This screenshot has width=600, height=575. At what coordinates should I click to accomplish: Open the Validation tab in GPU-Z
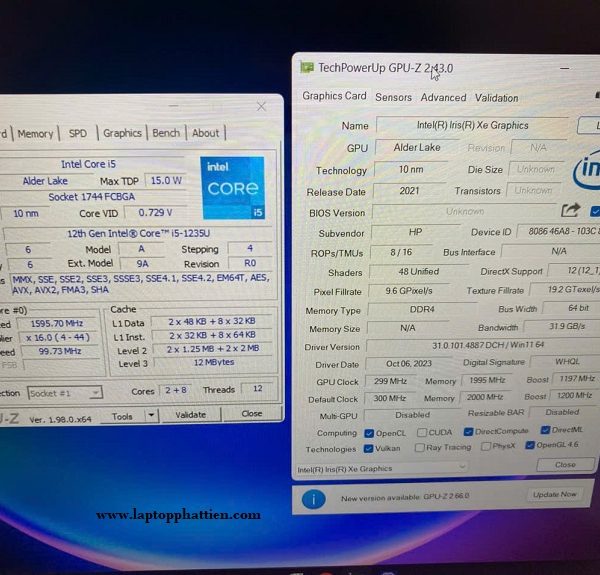tap(496, 98)
